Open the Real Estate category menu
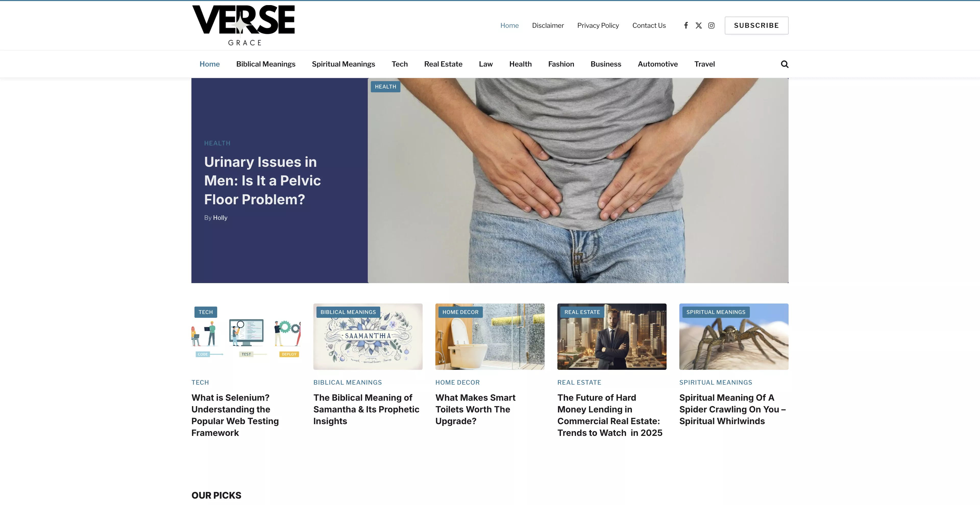Viewport: 980px width, 505px height. pos(443,64)
